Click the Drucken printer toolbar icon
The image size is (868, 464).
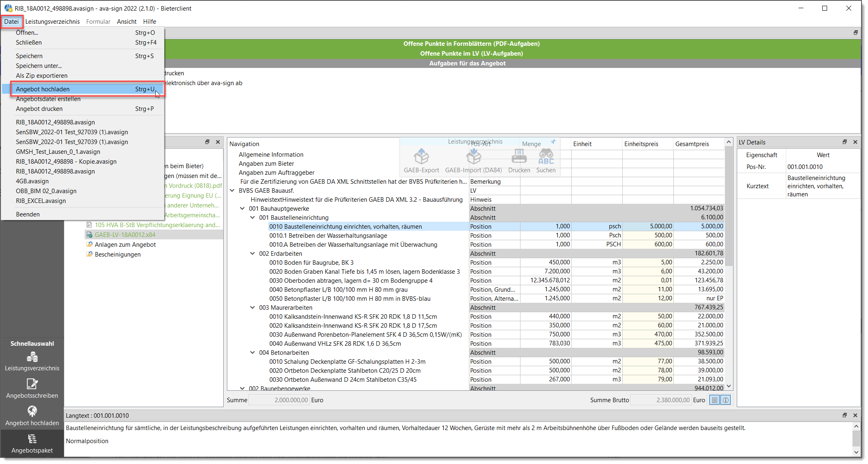(519, 157)
